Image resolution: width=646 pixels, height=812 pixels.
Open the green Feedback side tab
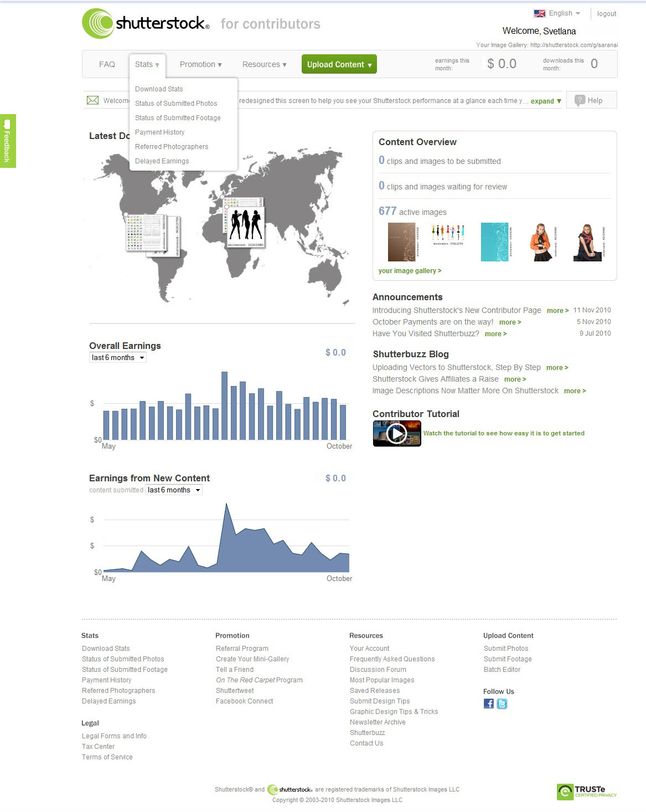click(x=8, y=141)
